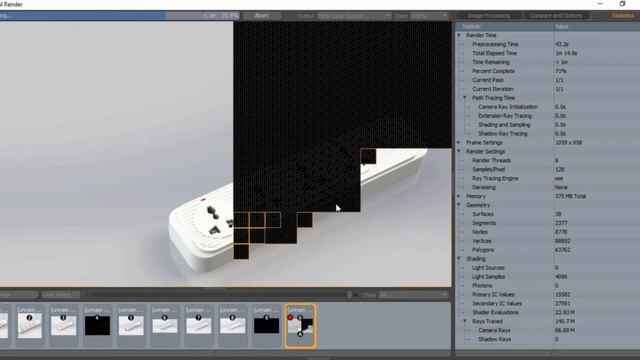
Task: Select render thumbnail number 5
Action: click(x=131, y=325)
